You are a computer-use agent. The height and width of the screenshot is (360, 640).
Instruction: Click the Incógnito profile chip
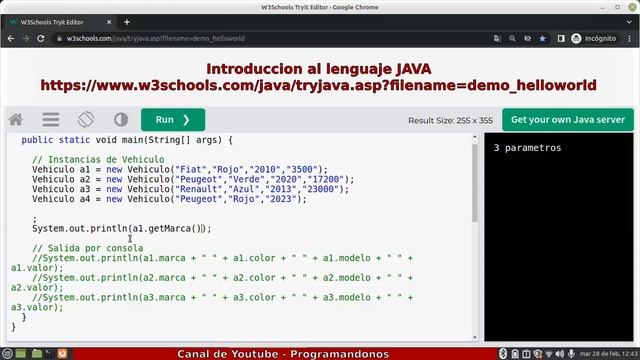[x=594, y=38]
